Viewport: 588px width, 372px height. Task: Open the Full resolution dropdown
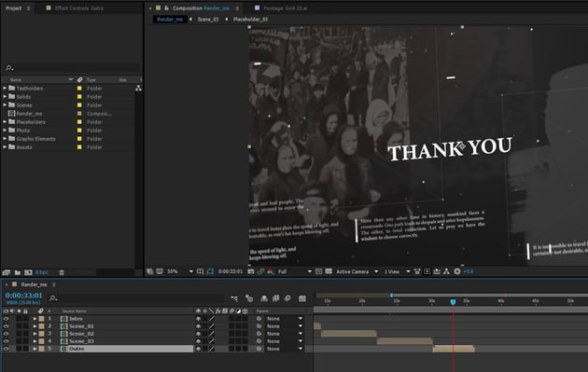tap(295, 271)
